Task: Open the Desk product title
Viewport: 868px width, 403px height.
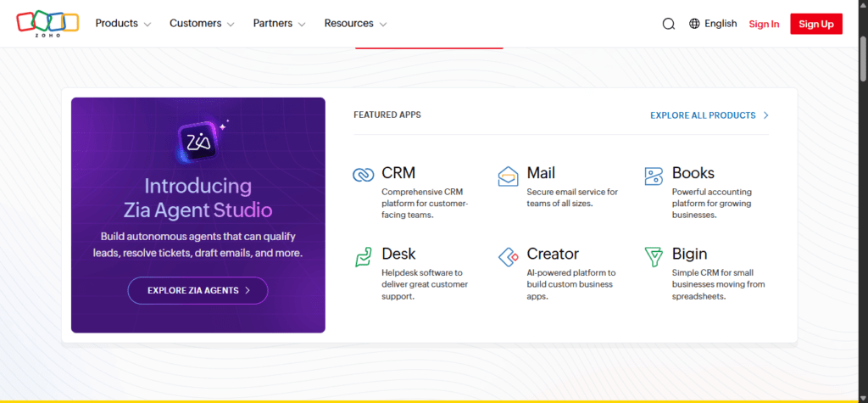Action: pos(398,254)
